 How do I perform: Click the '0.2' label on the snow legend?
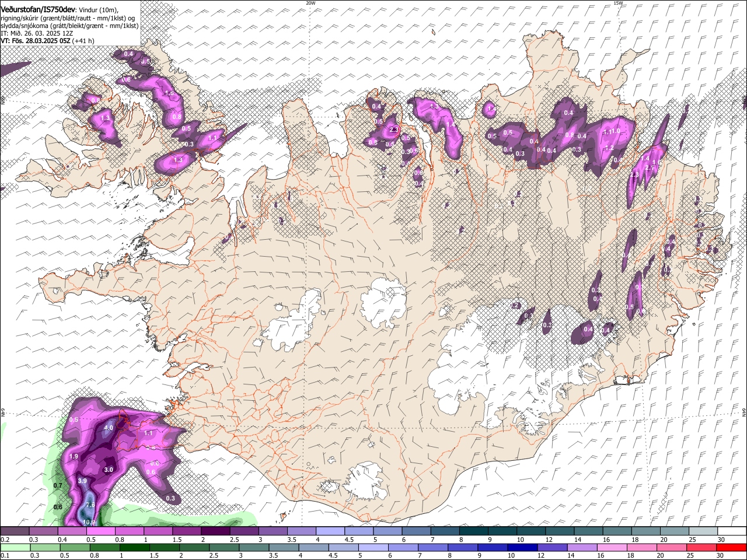pyautogui.click(x=5, y=540)
